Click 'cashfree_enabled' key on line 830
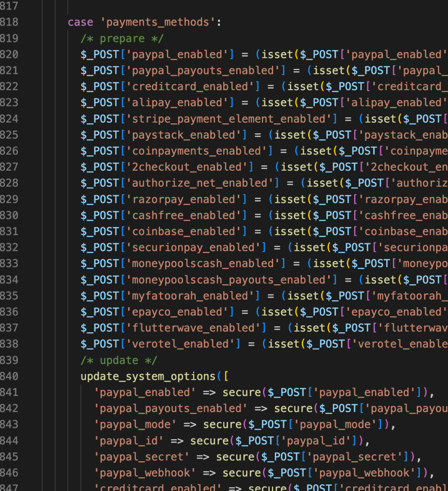448x491 pixels. click(x=184, y=215)
